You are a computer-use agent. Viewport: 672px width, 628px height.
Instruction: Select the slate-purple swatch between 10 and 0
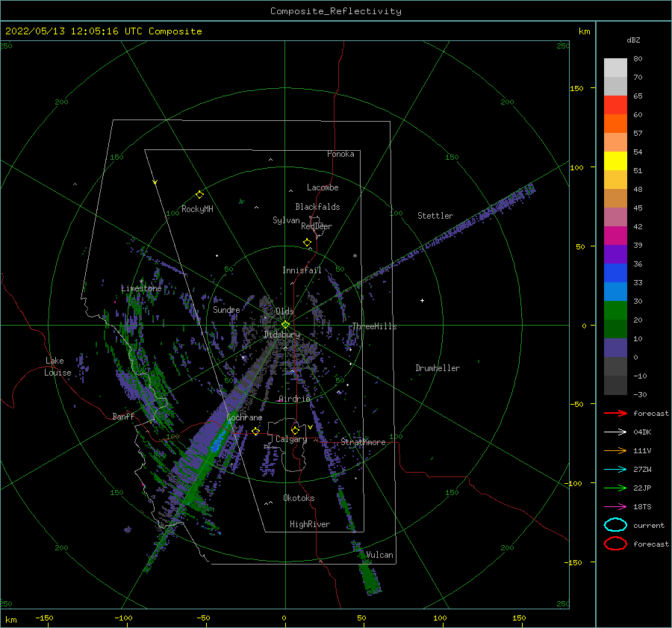click(615, 348)
